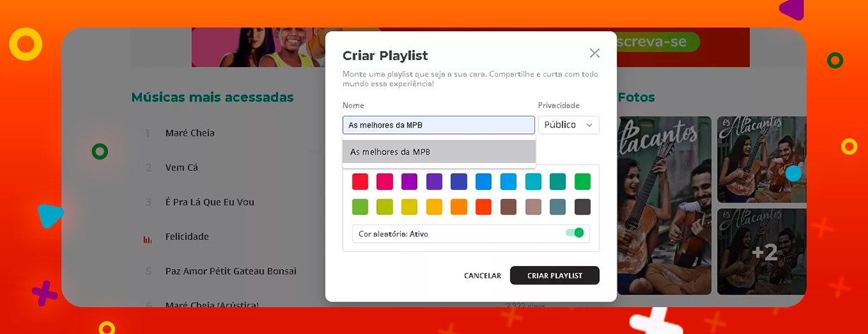This screenshot has height=334, width=868.
Task: Pick the dark grey color swatch
Action: click(582, 207)
